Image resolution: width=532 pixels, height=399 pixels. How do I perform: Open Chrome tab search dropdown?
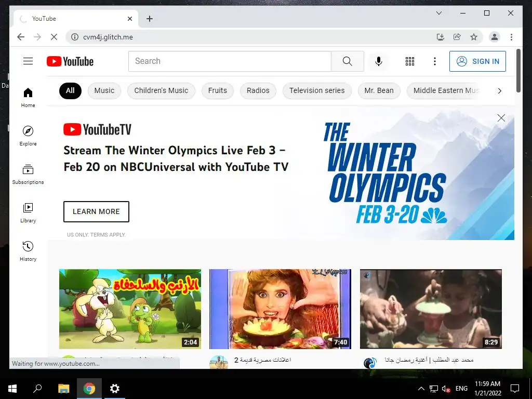(438, 13)
